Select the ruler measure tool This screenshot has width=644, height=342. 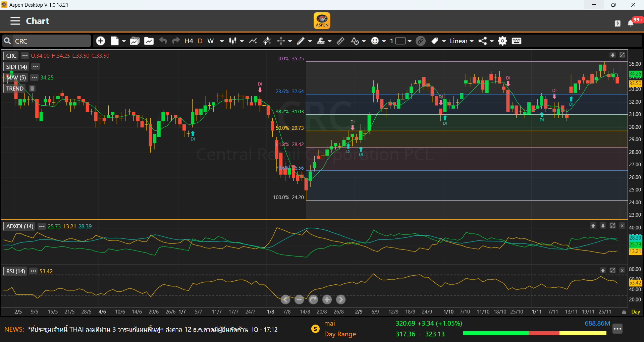[340, 41]
